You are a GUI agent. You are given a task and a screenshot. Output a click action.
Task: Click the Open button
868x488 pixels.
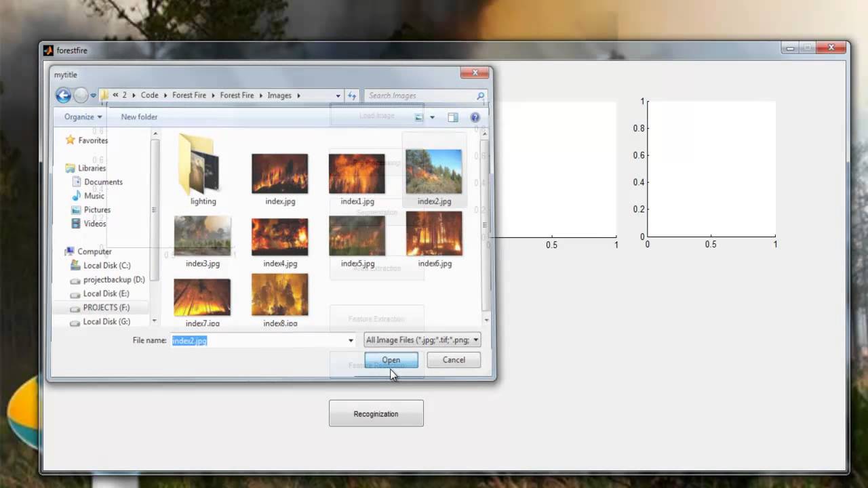[391, 360]
